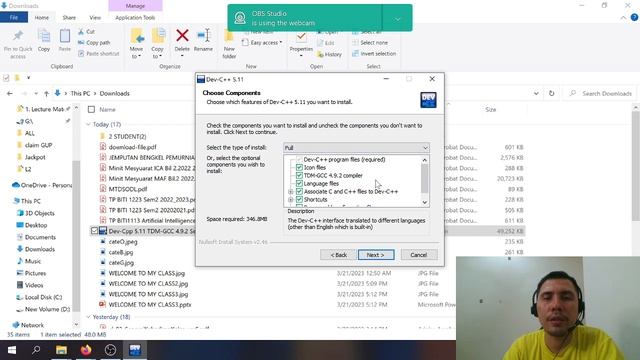Expand the Shortcuts tree node
Screen dimensions: 640x360
[291, 199]
